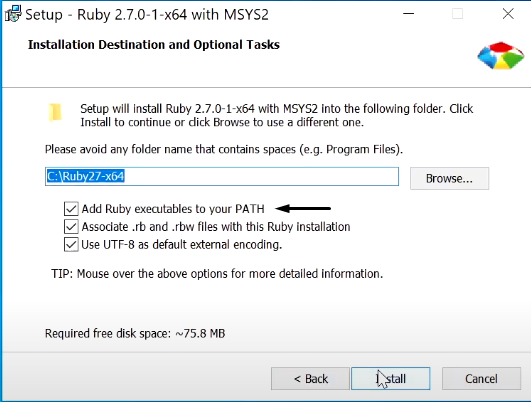Cancel the Ruby setup
The height and width of the screenshot is (402, 531).
[481, 378]
